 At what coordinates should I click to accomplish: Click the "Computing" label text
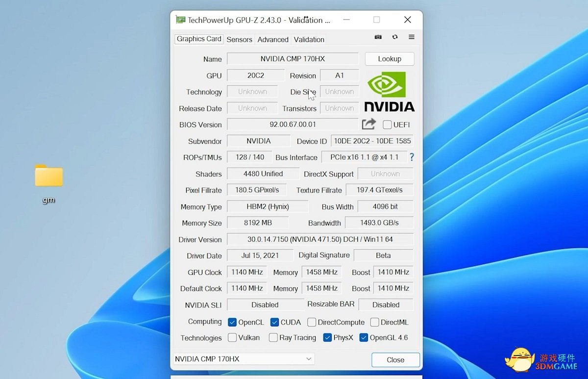(205, 322)
